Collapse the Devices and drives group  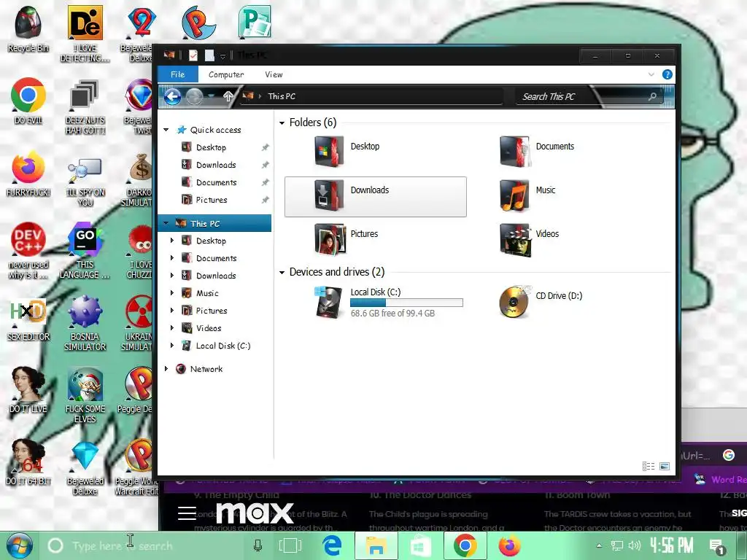[x=282, y=273]
